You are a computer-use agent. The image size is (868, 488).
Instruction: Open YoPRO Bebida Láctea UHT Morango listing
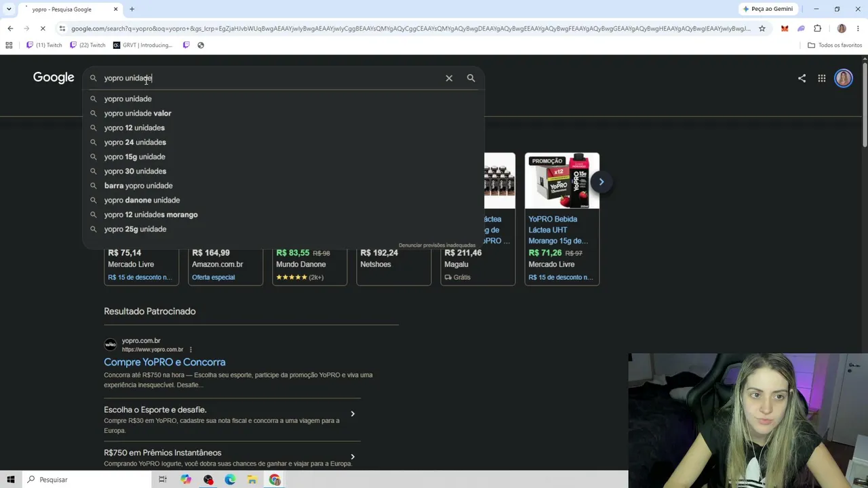[x=558, y=230]
